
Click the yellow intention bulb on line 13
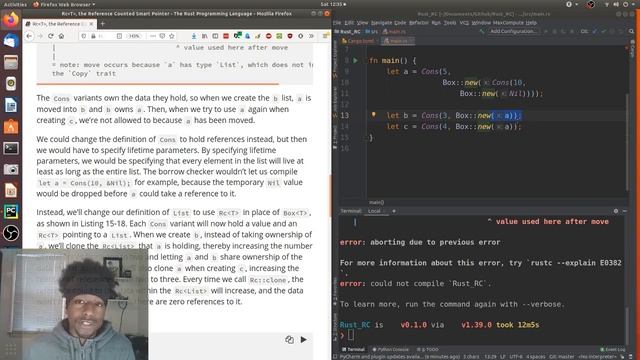pos(373,115)
